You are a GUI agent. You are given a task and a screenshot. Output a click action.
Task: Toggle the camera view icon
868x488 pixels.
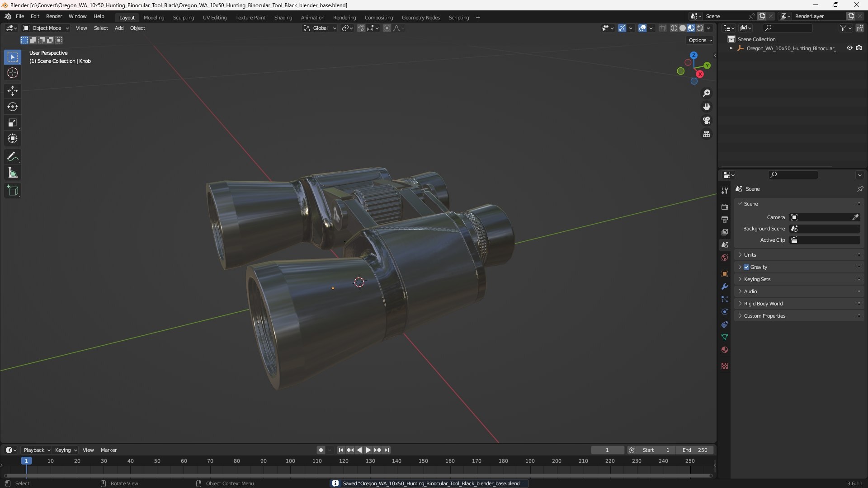707,120
